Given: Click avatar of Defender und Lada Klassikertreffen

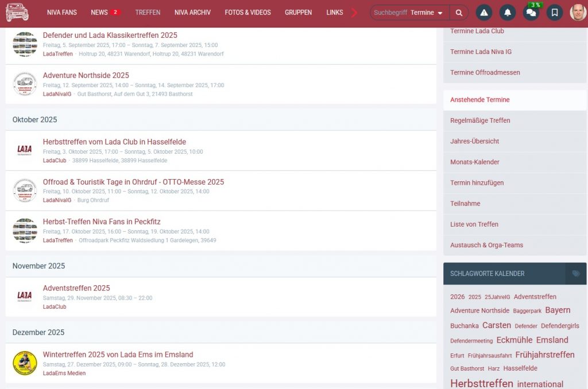Looking at the screenshot, I should click(x=25, y=44).
